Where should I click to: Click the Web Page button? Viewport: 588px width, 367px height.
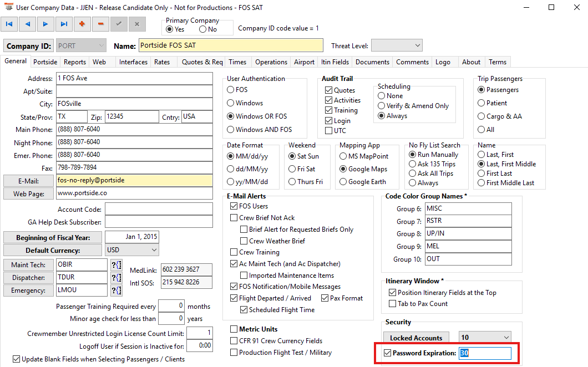pyautogui.click(x=28, y=194)
